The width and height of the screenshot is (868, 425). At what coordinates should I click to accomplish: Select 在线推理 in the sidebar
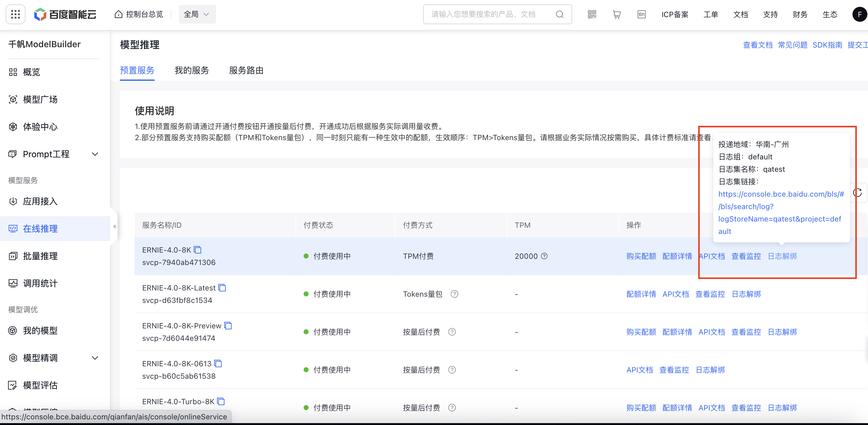coord(55,229)
